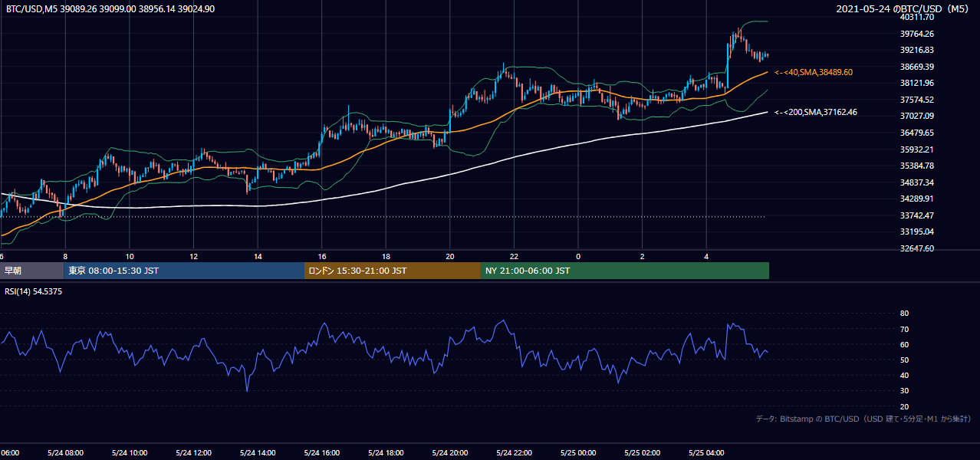Click the 38121.96 price axis label
The width and height of the screenshot is (980, 460).
917,83
